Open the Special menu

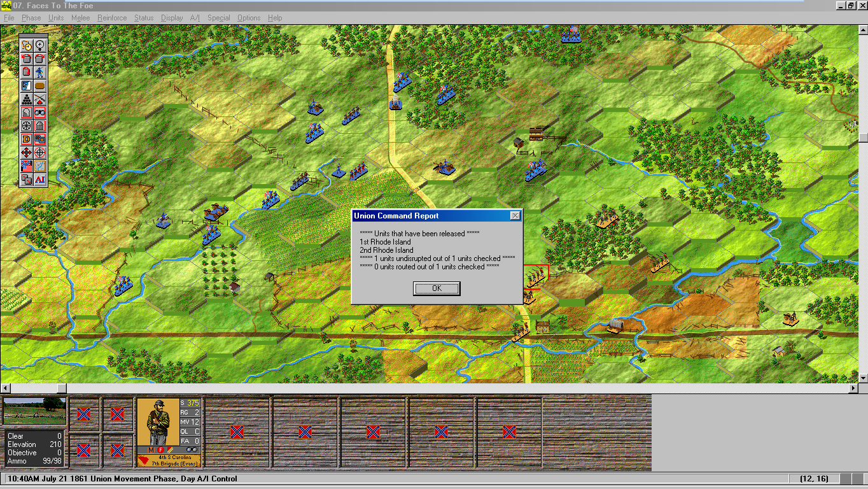click(x=218, y=18)
